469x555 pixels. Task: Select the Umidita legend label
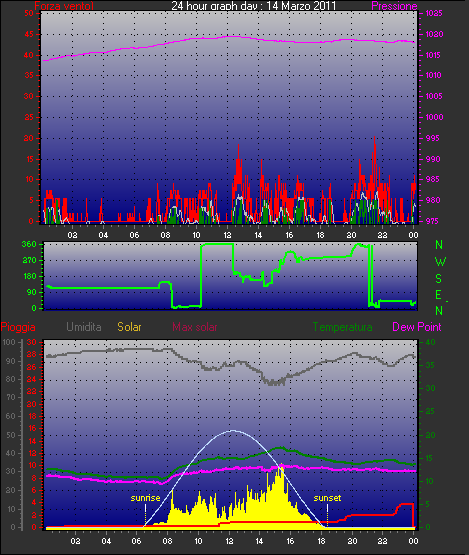pyautogui.click(x=84, y=327)
